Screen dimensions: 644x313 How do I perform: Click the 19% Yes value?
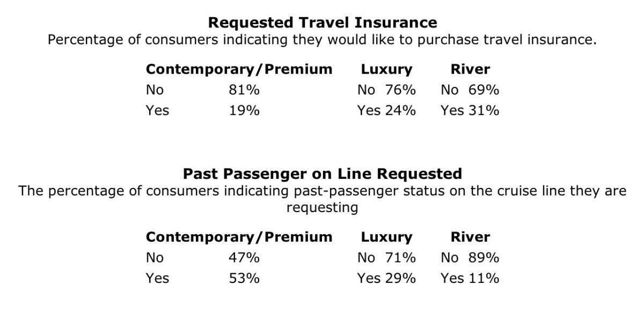pyautogui.click(x=244, y=111)
